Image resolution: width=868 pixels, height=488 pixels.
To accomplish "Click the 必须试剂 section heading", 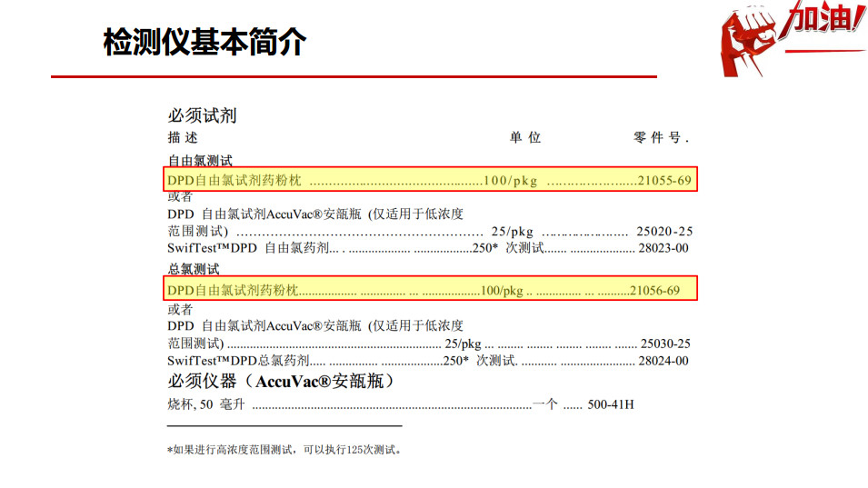I will tap(202, 115).
